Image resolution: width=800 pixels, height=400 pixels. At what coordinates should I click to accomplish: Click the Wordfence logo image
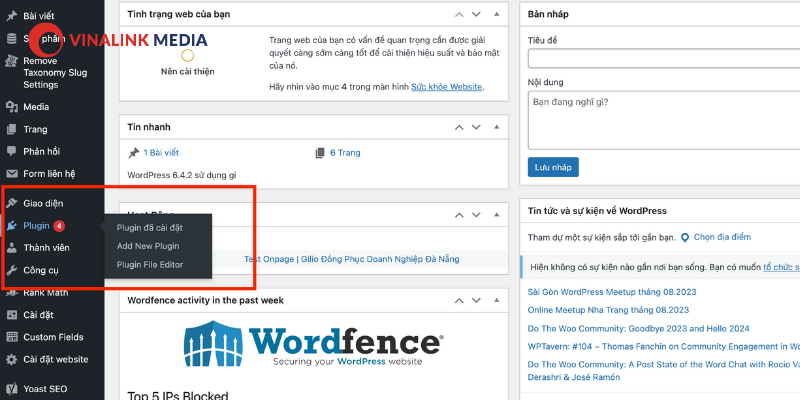[313, 342]
